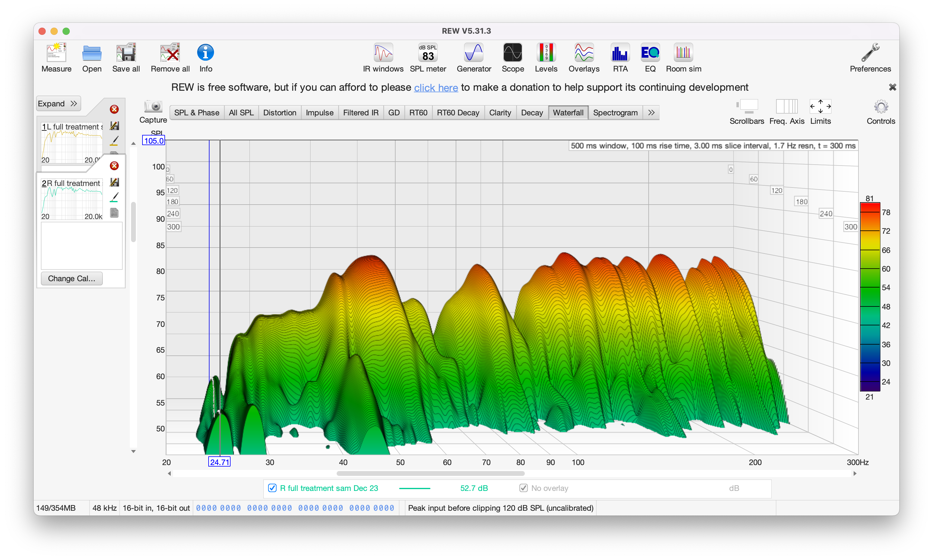Viewport: 933px width, 560px height.
Task: Show more graph tabs chevron
Action: [651, 112]
